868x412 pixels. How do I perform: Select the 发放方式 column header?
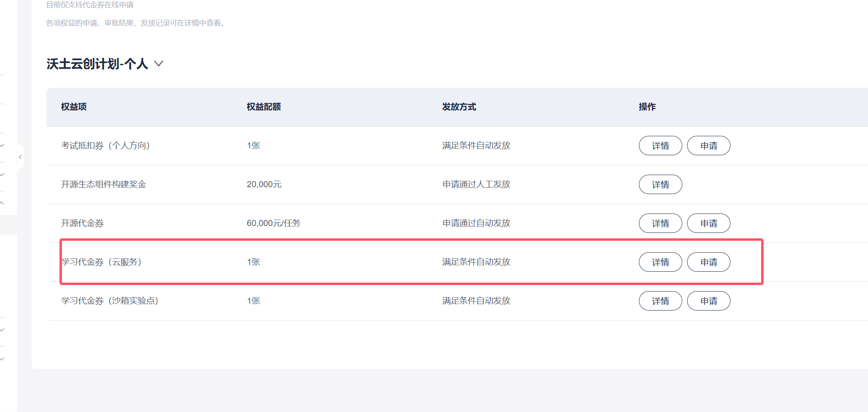[x=459, y=107]
